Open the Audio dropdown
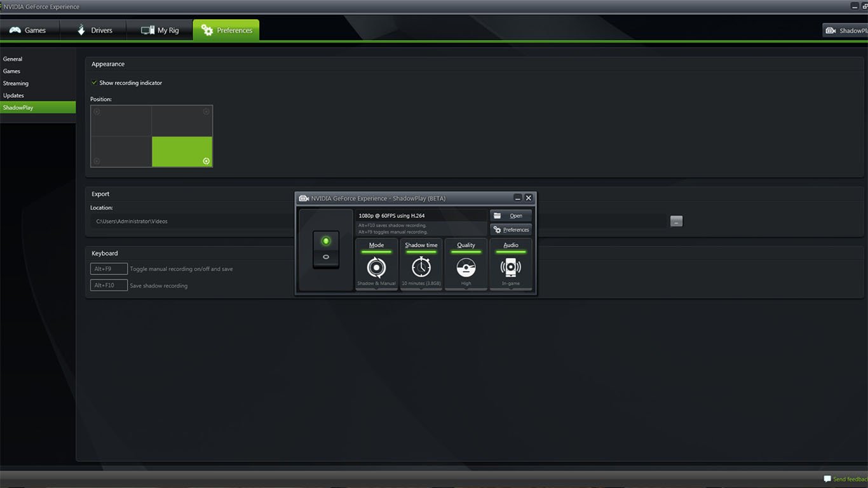 click(511, 264)
